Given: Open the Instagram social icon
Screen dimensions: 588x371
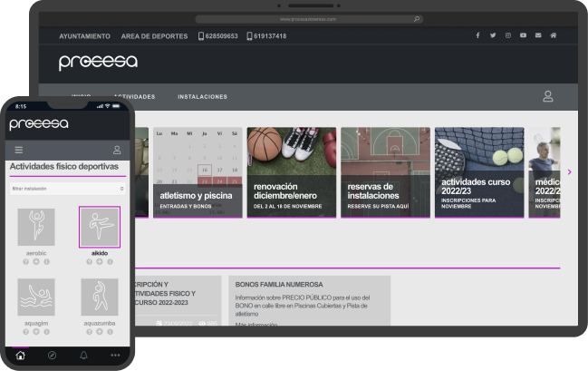Looking at the screenshot, I should [508, 35].
